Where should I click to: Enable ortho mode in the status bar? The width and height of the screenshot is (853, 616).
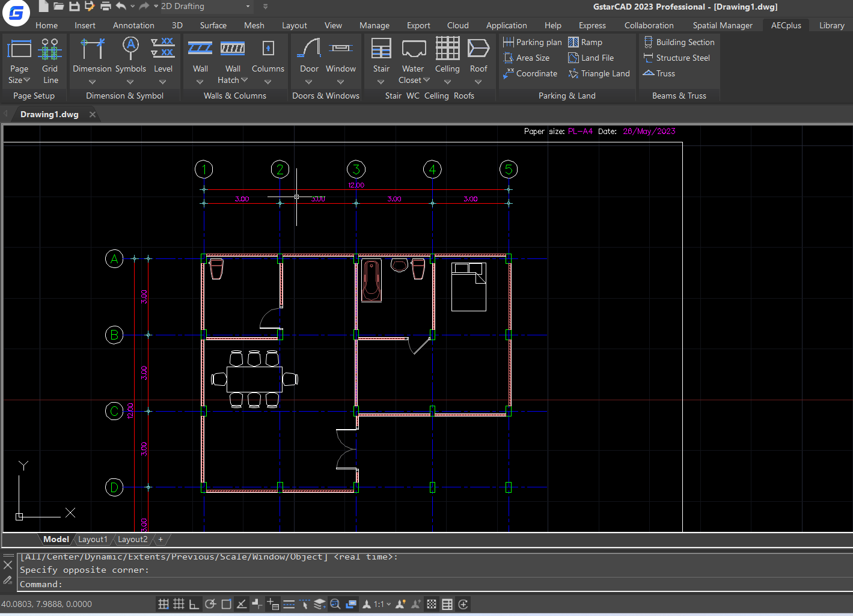click(x=194, y=604)
